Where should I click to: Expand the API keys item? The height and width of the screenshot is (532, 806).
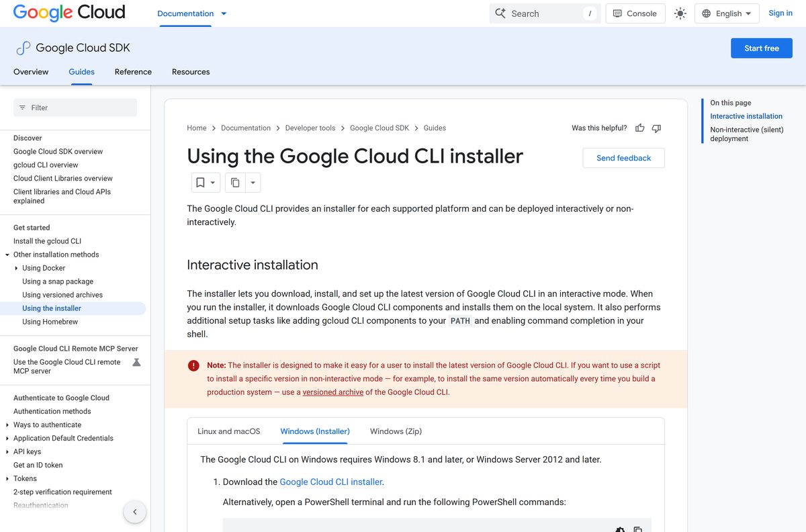[7, 452]
